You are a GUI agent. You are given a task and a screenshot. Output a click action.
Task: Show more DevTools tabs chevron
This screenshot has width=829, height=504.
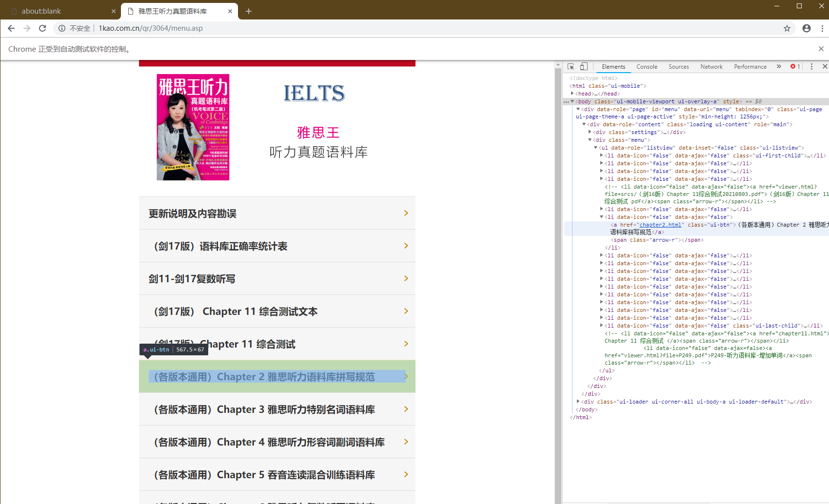779,66
